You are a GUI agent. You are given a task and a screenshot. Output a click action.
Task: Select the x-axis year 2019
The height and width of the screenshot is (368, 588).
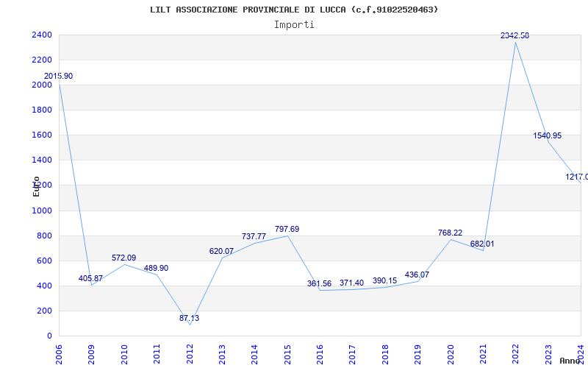coord(417,354)
